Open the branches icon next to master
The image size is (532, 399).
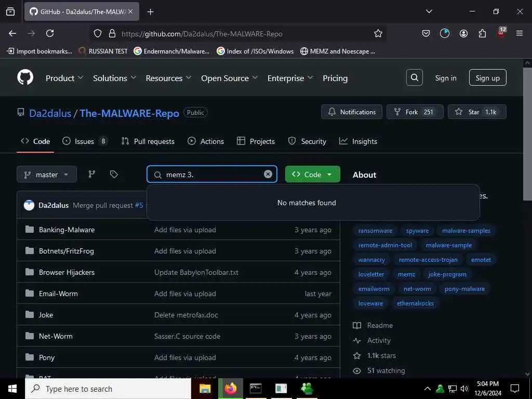[91, 175]
